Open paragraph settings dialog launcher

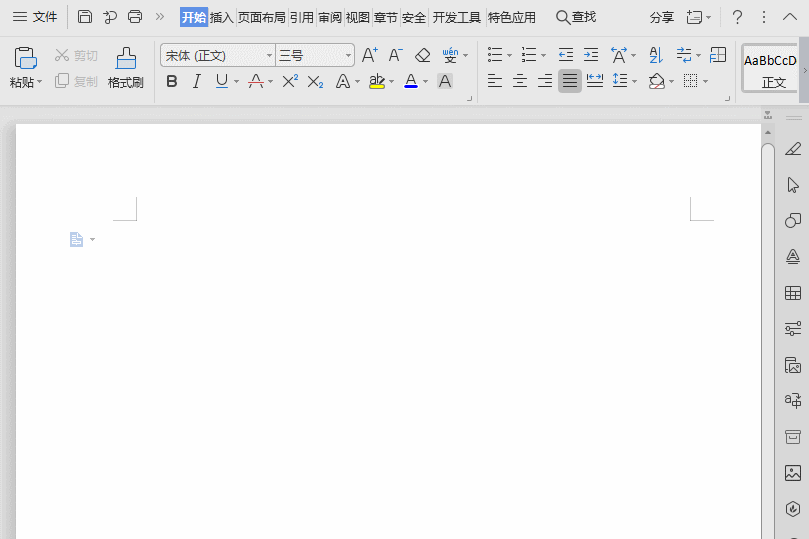(727, 98)
